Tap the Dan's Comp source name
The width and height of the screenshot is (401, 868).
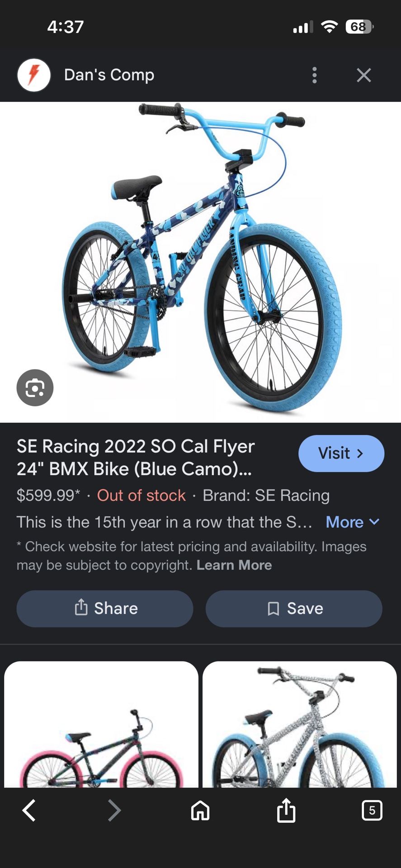point(109,75)
